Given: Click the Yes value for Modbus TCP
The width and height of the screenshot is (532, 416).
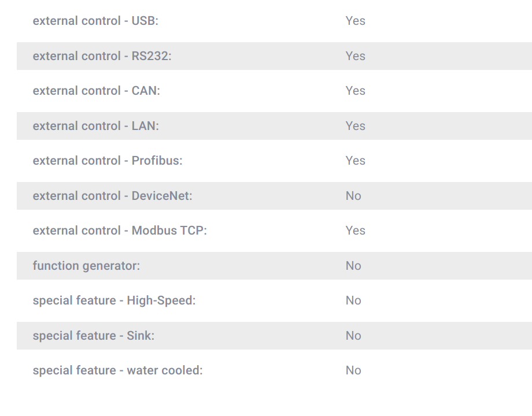Looking at the screenshot, I should tap(355, 231).
